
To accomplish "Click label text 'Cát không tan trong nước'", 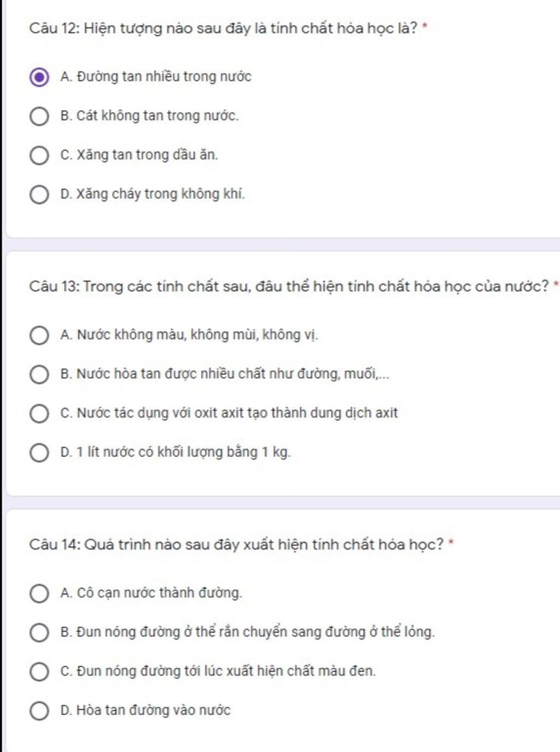I will [157, 116].
